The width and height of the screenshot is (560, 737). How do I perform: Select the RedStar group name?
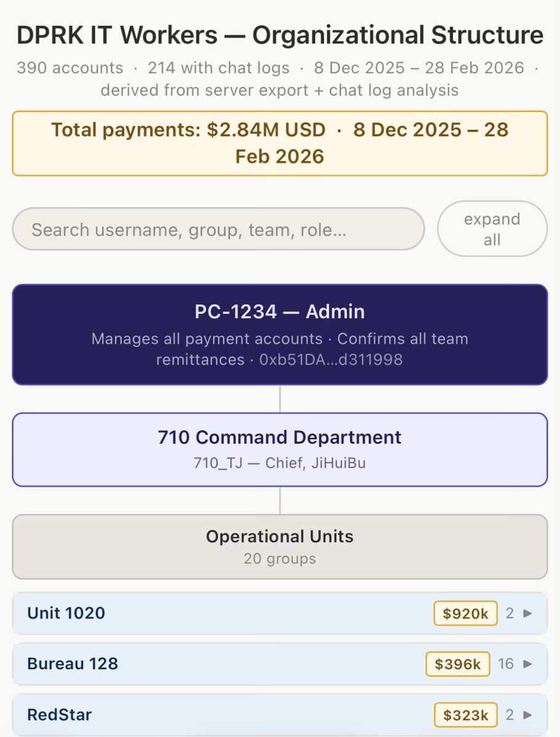[60, 715]
